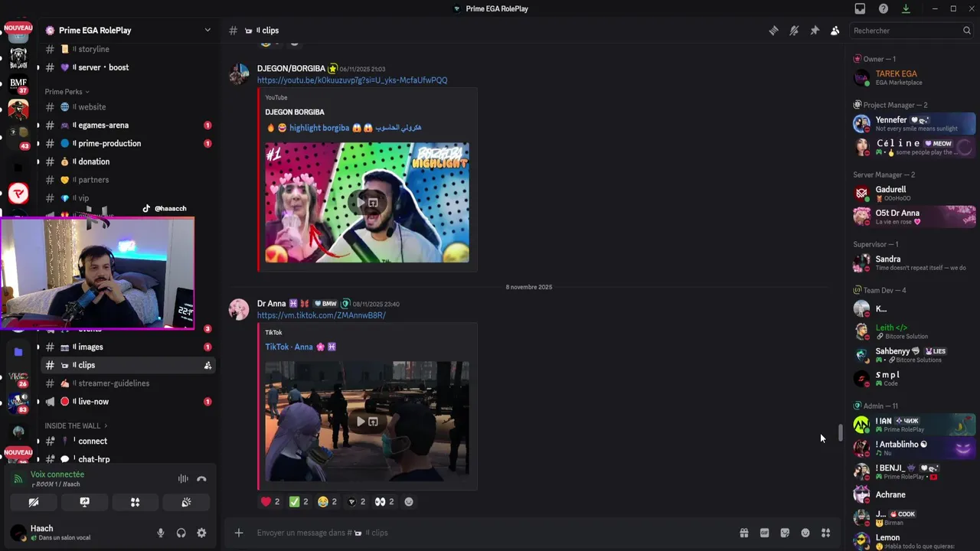Toggle the member list icon
980x551 pixels.
pos(835,31)
